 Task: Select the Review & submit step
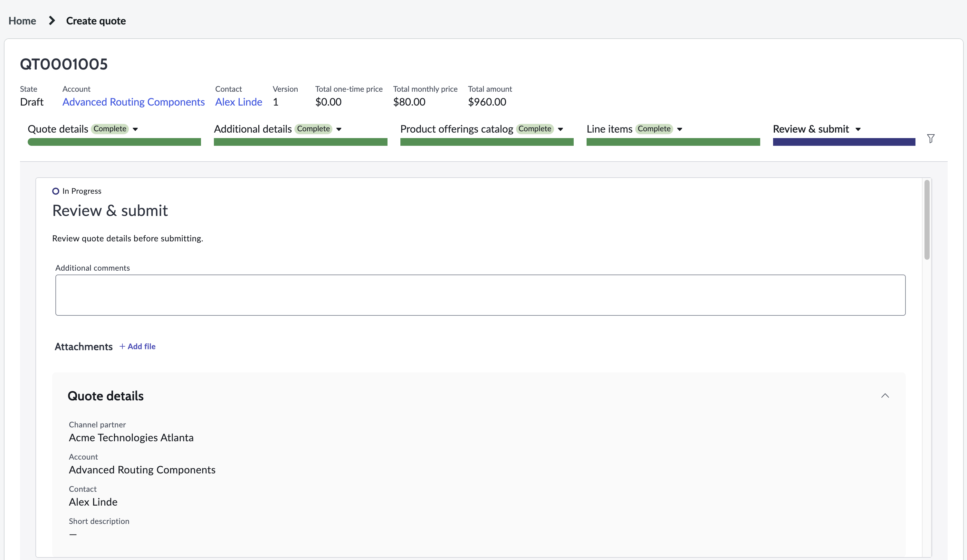[811, 129]
